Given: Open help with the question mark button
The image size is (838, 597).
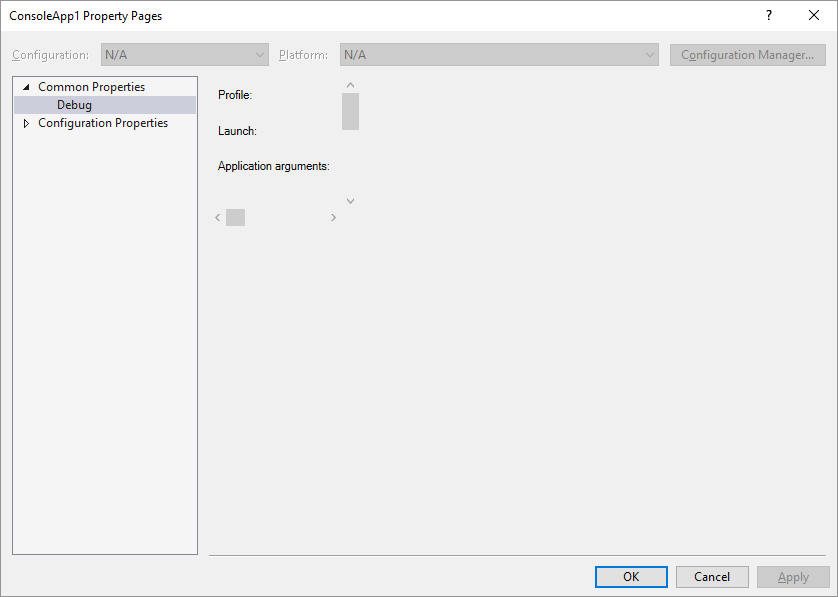Looking at the screenshot, I should (x=769, y=15).
